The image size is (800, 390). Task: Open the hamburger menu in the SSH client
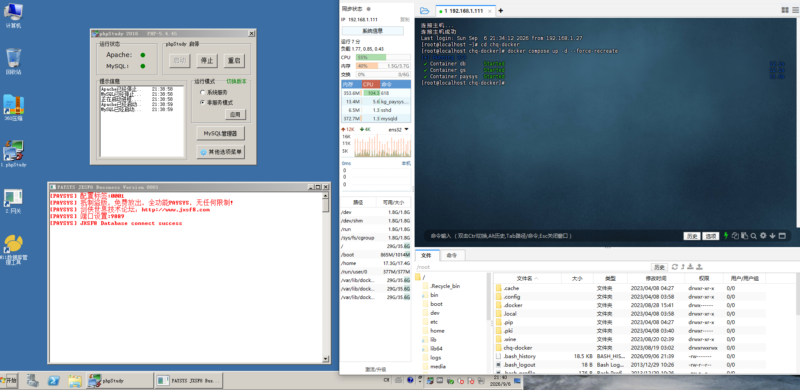(795, 10)
